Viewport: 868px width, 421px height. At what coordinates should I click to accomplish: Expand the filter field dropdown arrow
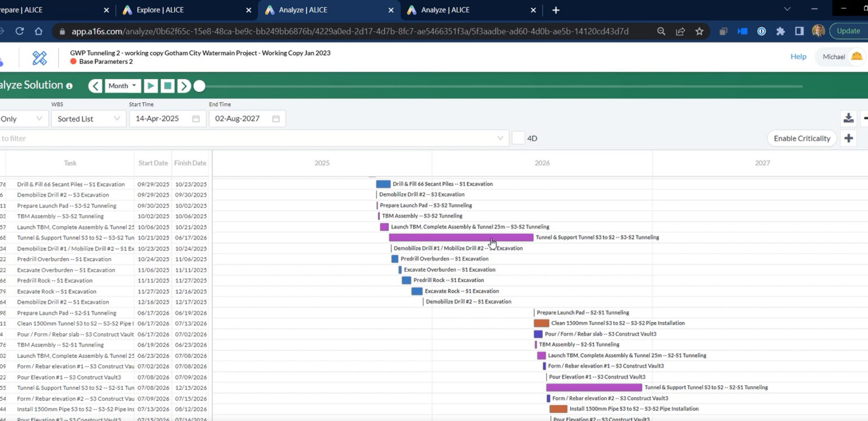click(500, 138)
